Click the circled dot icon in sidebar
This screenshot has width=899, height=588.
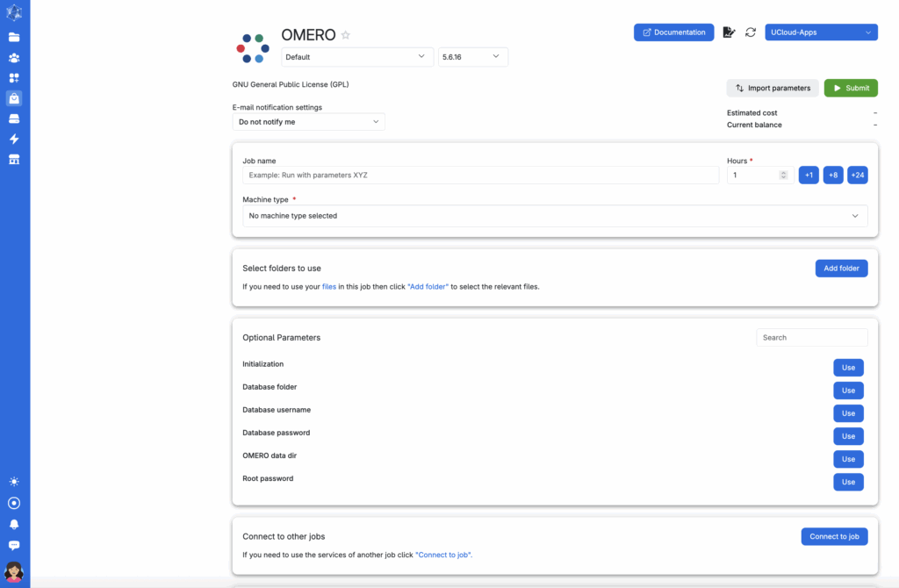(14, 503)
